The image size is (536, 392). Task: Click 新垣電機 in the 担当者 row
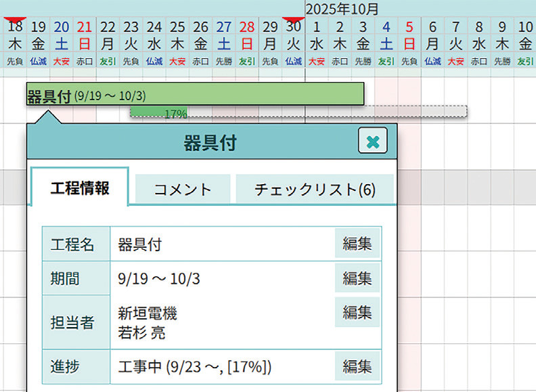148,313
